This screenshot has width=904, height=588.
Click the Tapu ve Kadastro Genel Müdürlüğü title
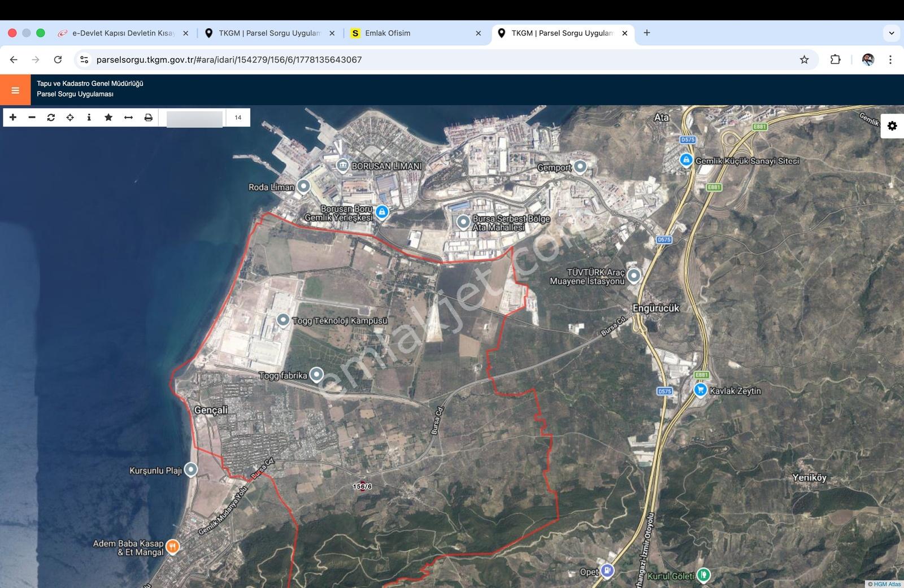click(90, 84)
